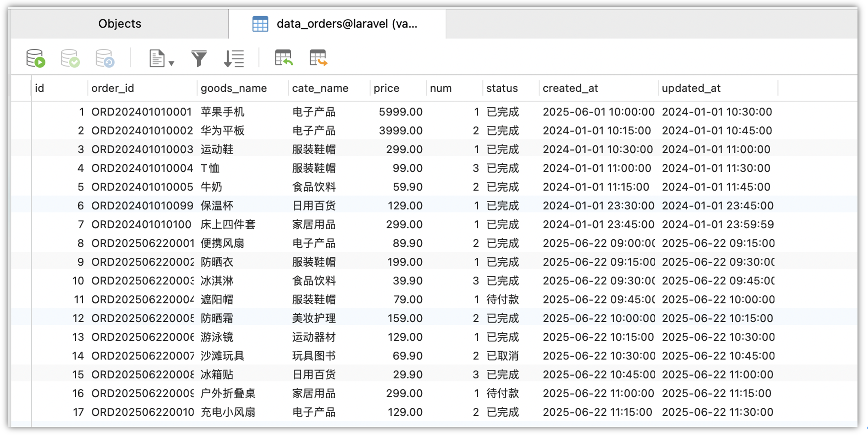
Task: Click the begin transaction database icon
Action: (x=35, y=58)
